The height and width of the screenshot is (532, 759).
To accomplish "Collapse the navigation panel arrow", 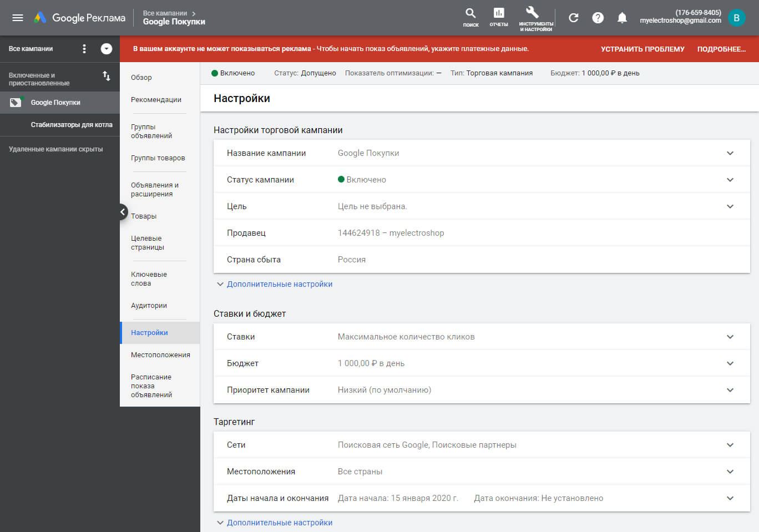I will click(123, 212).
